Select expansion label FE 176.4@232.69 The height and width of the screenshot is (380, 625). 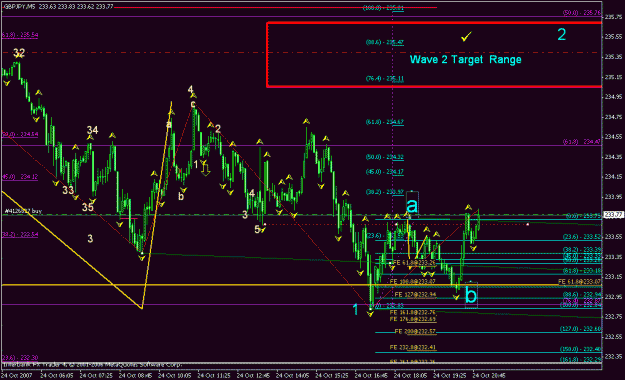[413, 319]
